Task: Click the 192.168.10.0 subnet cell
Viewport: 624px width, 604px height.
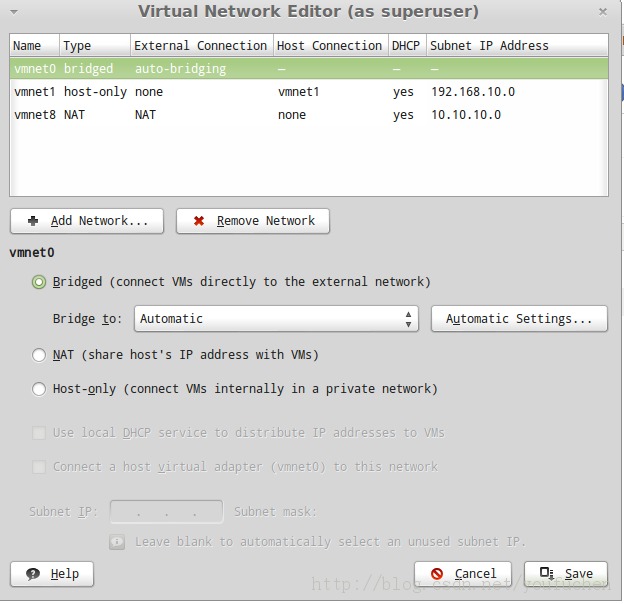Action: click(473, 92)
